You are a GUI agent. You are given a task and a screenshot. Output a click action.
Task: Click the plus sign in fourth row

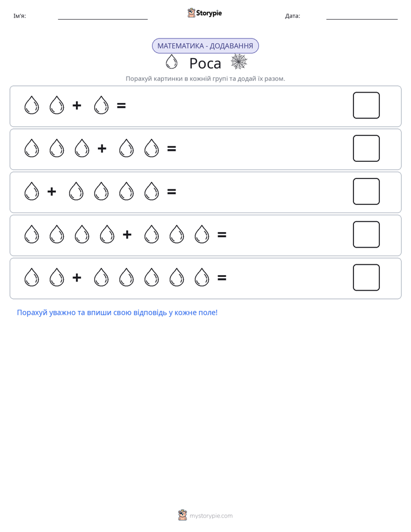point(127,234)
